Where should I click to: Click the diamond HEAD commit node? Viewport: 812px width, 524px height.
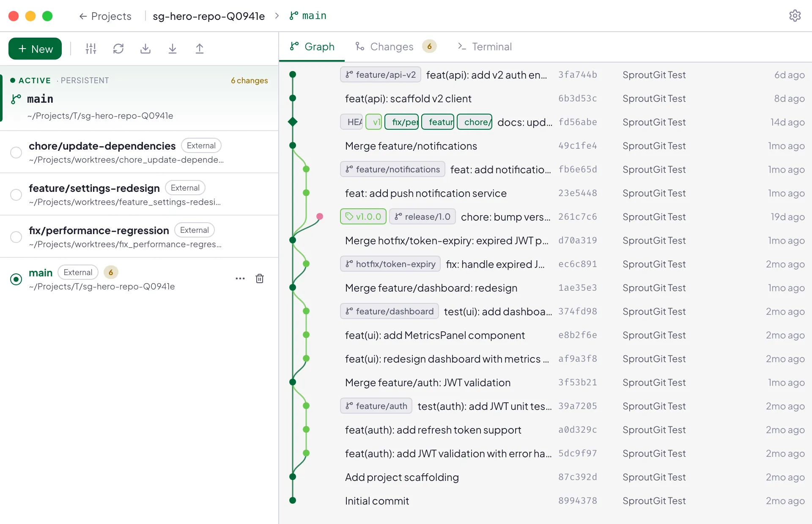[292, 122]
